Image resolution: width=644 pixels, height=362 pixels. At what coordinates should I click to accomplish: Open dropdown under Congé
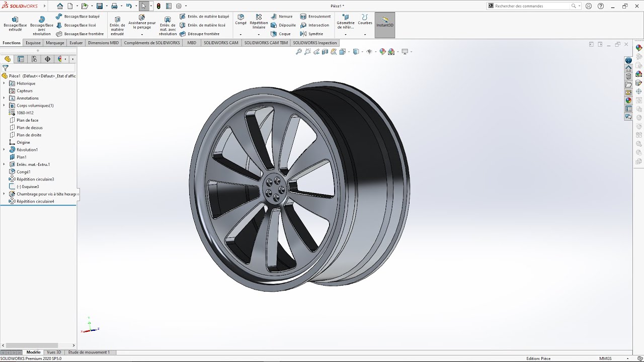click(241, 34)
